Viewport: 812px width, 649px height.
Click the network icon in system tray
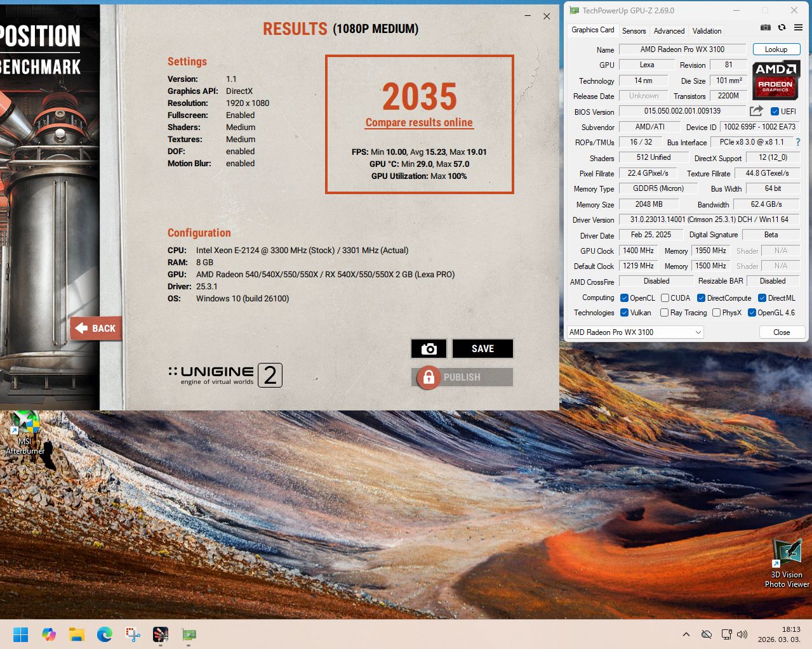(726, 634)
